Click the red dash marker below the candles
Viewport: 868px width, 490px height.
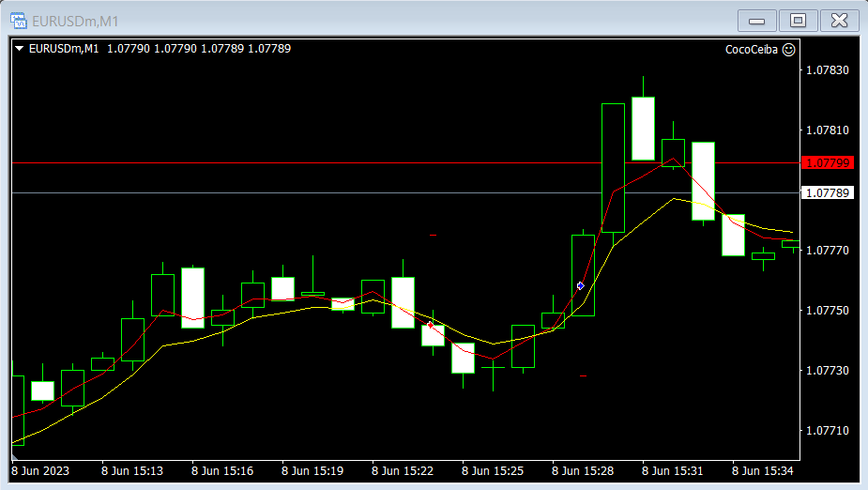pyautogui.click(x=583, y=375)
